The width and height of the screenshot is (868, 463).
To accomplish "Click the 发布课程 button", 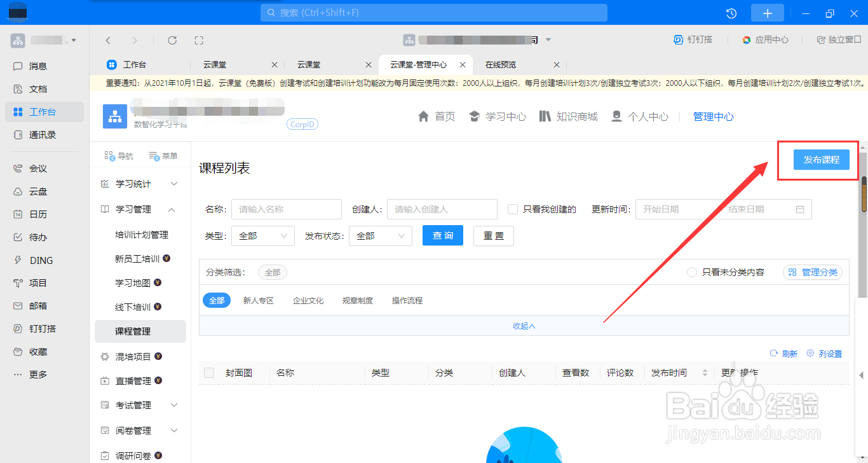I will 821,160.
